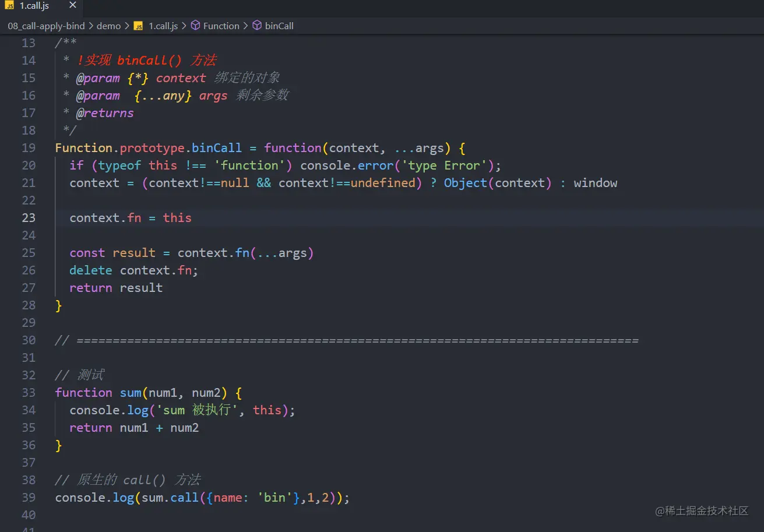The width and height of the screenshot is (764, 532).
Task: Click '!实现 binCall() 方法' comment heading
Action: [146, 61]
